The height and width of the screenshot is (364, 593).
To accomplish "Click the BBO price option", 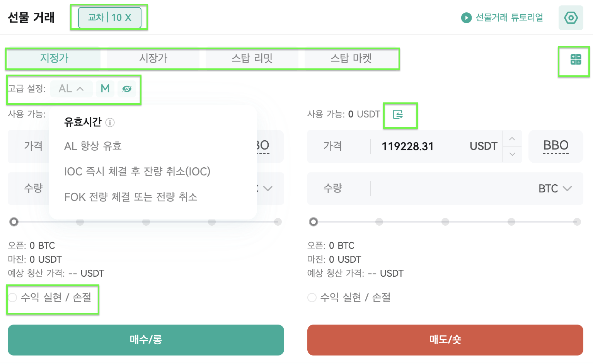I will pos(556,146).
